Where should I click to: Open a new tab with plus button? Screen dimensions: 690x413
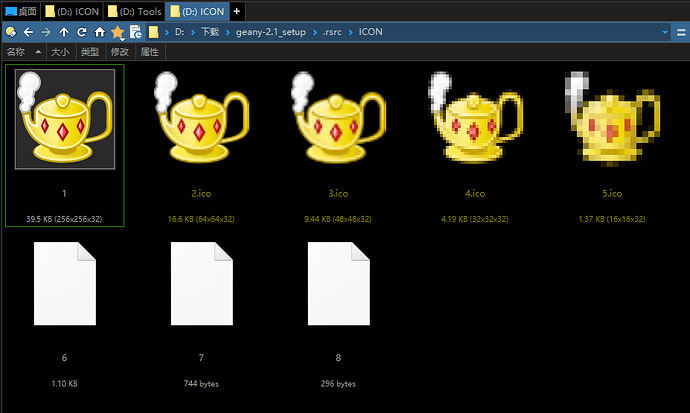[236, 11]
